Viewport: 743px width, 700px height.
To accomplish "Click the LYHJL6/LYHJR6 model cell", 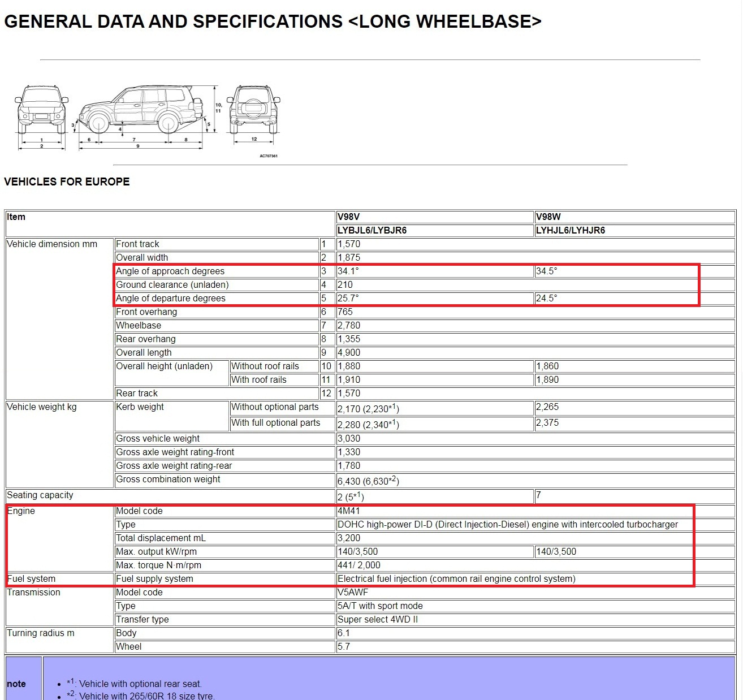I will 570,231.
